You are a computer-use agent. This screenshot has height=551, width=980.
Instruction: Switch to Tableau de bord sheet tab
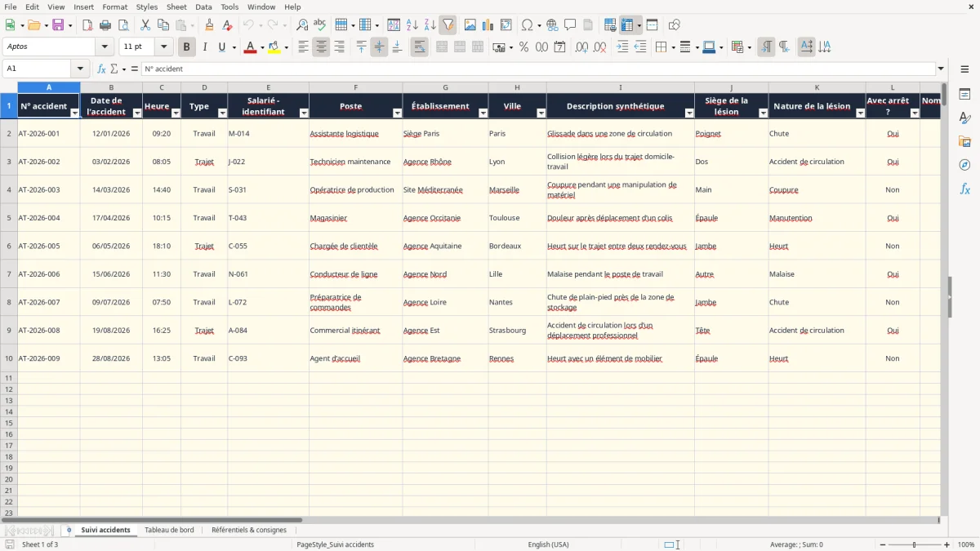pyautogui.click(x=169, y=530)
